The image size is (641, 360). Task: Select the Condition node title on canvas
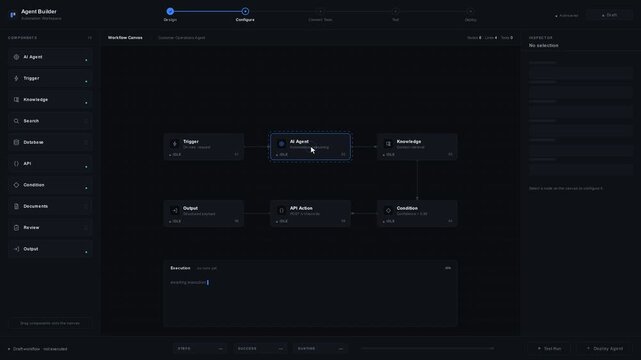[x=407, y=208]
